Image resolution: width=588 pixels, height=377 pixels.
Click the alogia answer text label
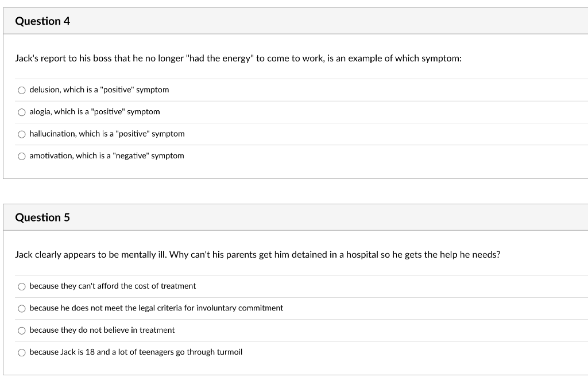95,111
